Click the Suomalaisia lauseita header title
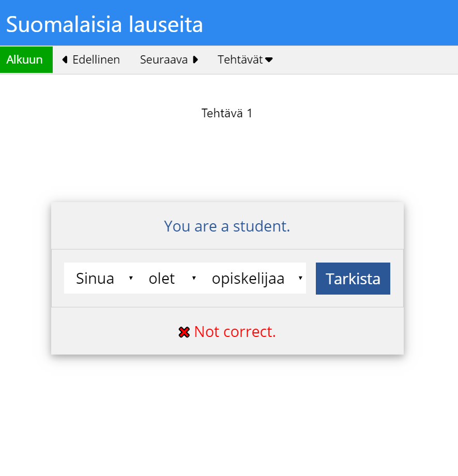The image size is (458, 476). click(x=104, y=24)
